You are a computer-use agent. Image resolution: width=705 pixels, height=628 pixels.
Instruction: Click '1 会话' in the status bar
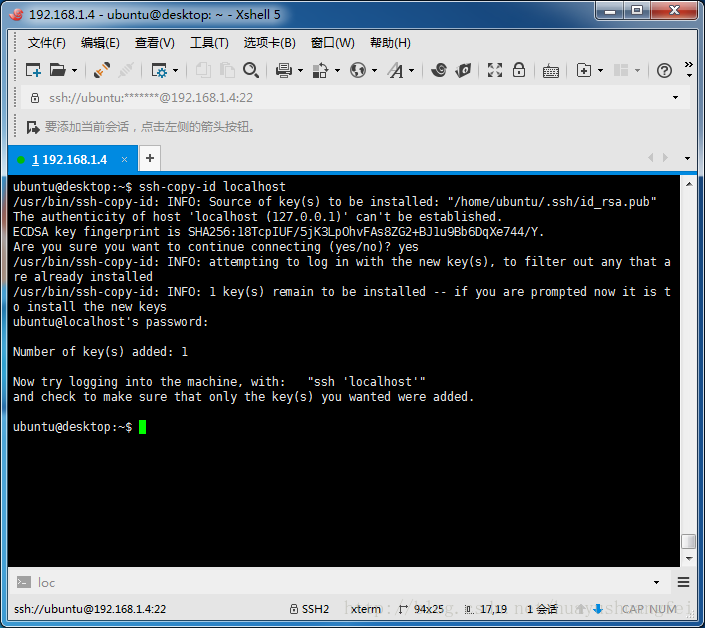click(542, 609)
